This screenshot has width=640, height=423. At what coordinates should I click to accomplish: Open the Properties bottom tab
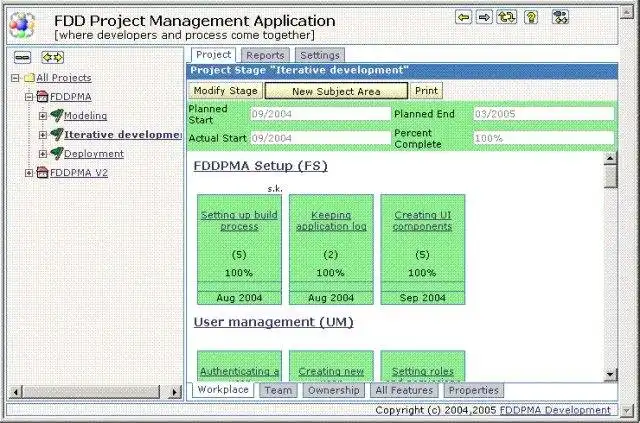pyautogui.click(x=474, y=390)
